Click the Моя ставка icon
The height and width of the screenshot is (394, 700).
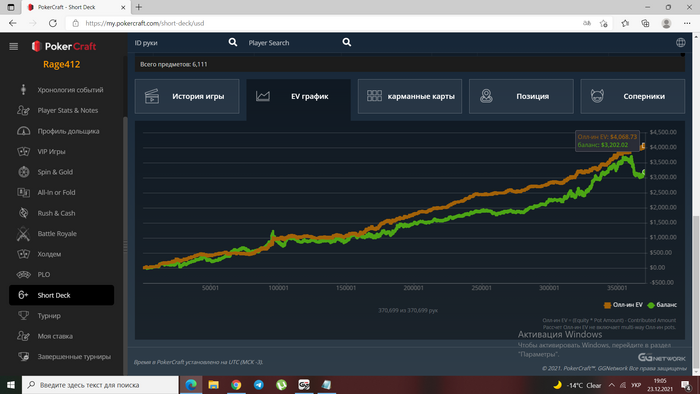(x=23, y=336)
